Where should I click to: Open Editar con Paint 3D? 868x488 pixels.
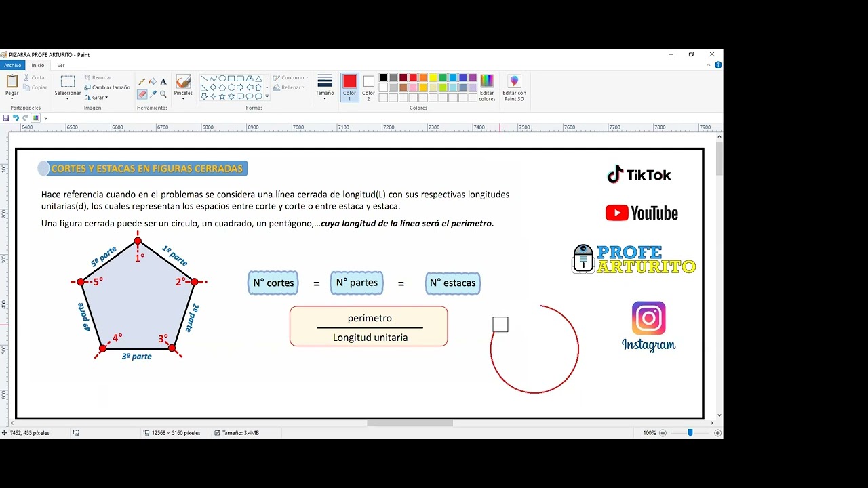pyautogui.click(x=514, y=89)
